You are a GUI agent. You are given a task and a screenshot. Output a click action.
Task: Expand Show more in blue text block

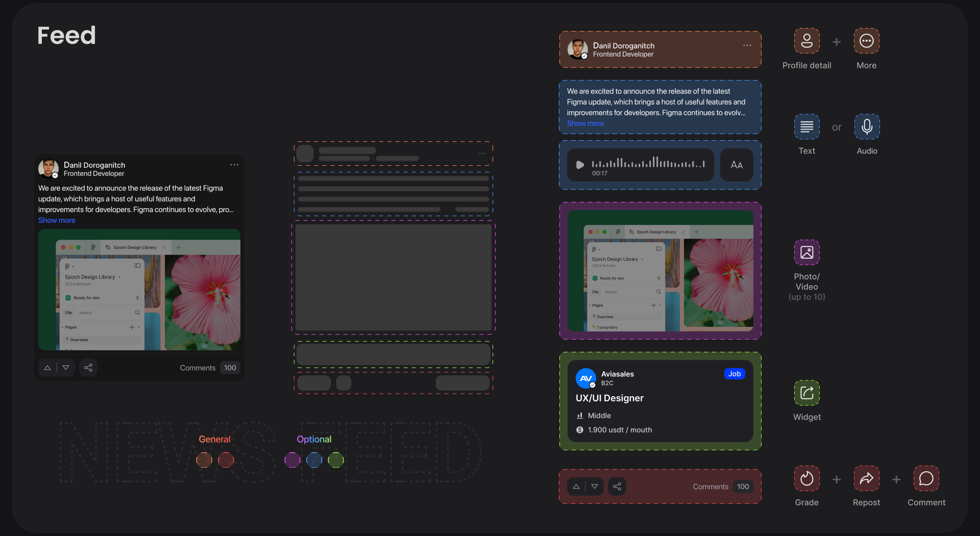[x=585, y=123]
